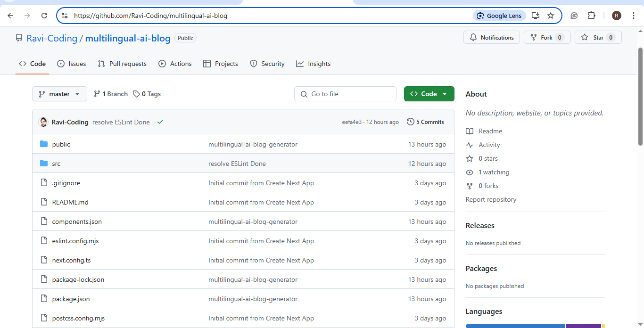Switch to the Insights tab
This screenshot has height=328, width=644.
click(314, 64)
